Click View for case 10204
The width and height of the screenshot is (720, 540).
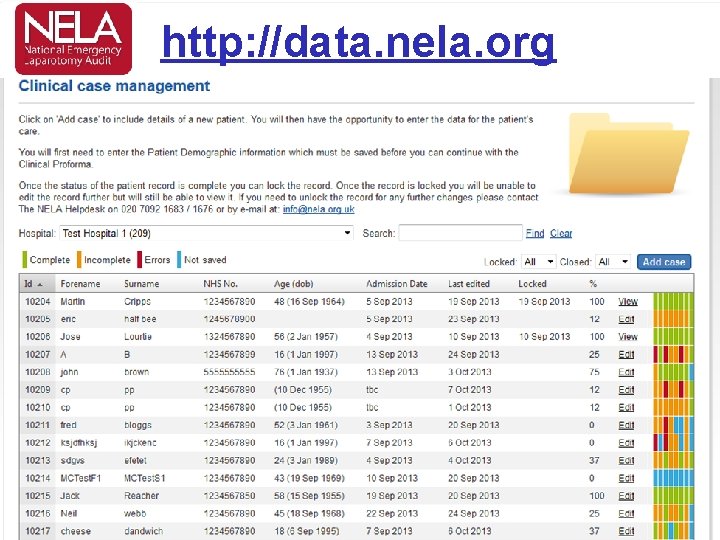click(628, 302)
